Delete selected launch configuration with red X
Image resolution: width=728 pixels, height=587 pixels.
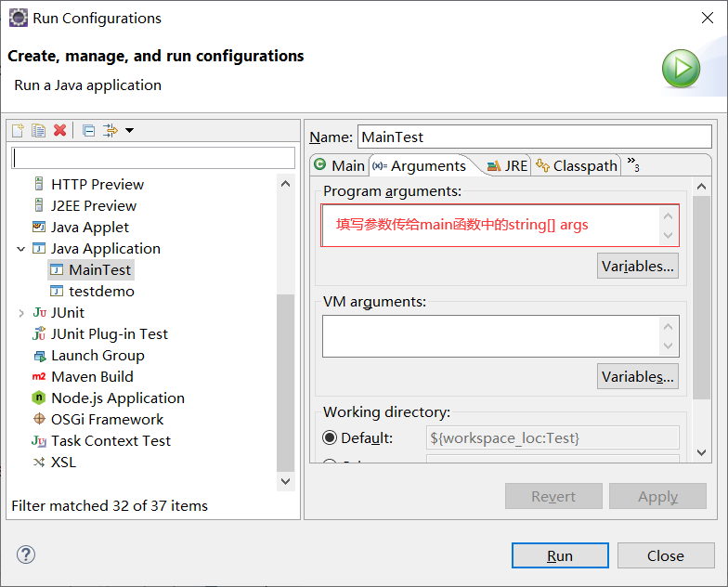pyautogui.click(x=59, y=130)
